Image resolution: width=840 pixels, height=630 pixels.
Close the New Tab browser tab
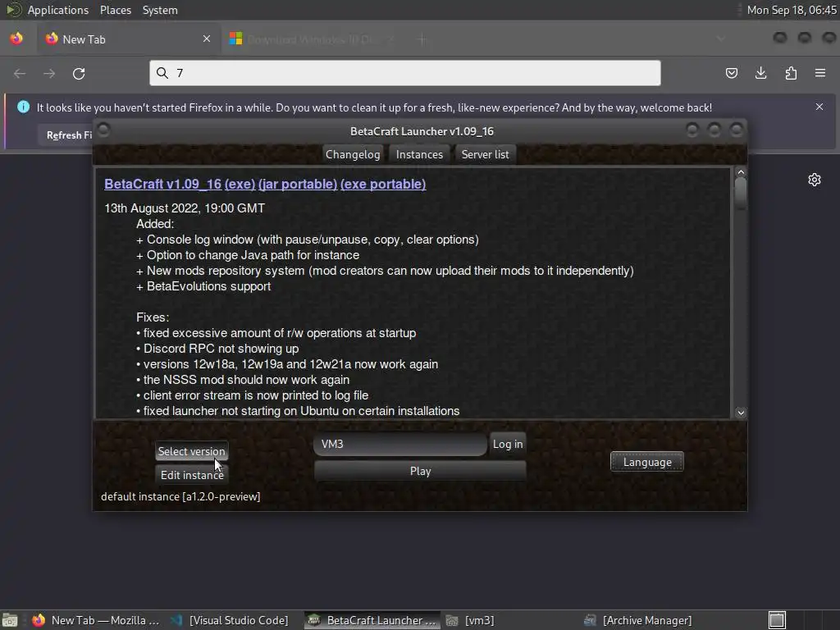[x=207, y=39]
